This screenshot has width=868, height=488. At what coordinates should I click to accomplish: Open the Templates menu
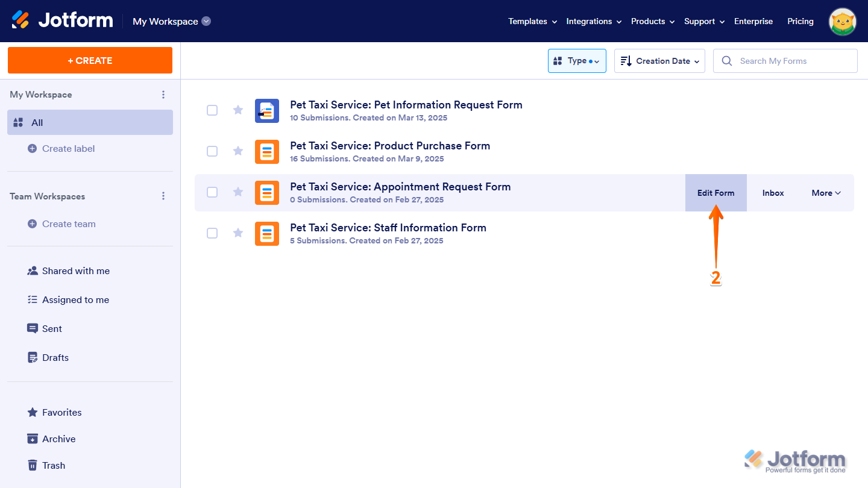tap(532, 21)
